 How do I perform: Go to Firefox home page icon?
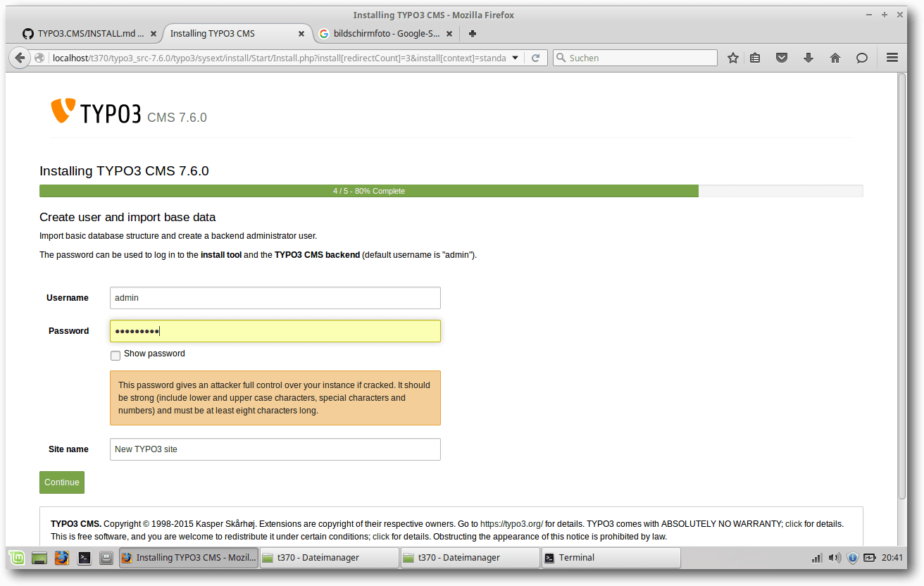(835, 58)
